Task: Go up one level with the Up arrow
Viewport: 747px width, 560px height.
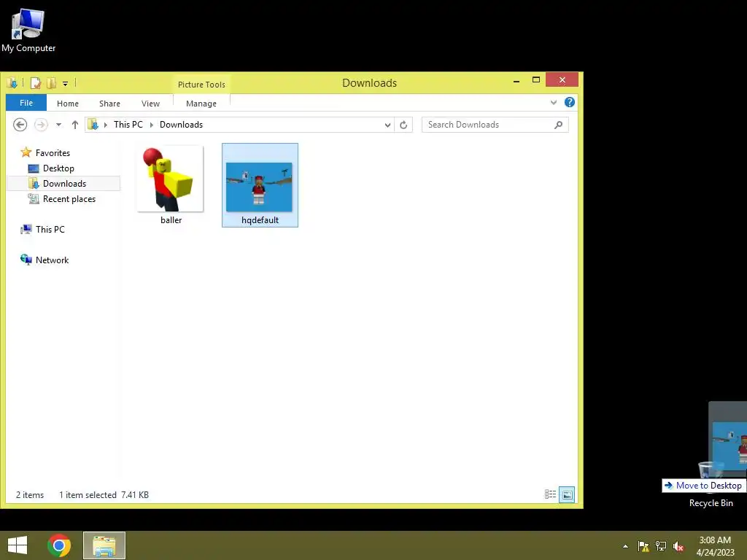Action: pos(75,125)
